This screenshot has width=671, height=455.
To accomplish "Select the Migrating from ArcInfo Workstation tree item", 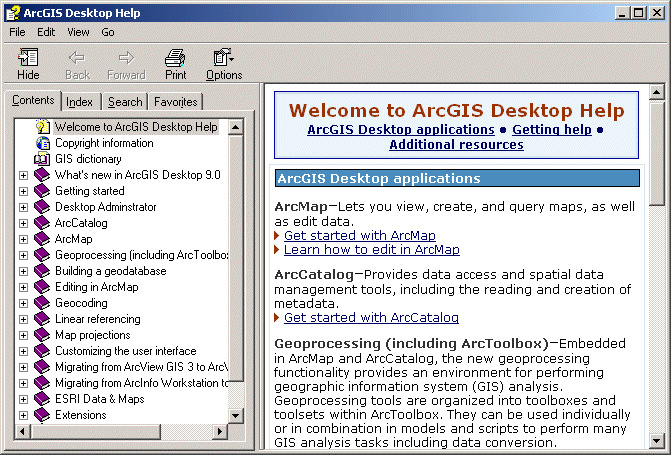I will [142, 383].
